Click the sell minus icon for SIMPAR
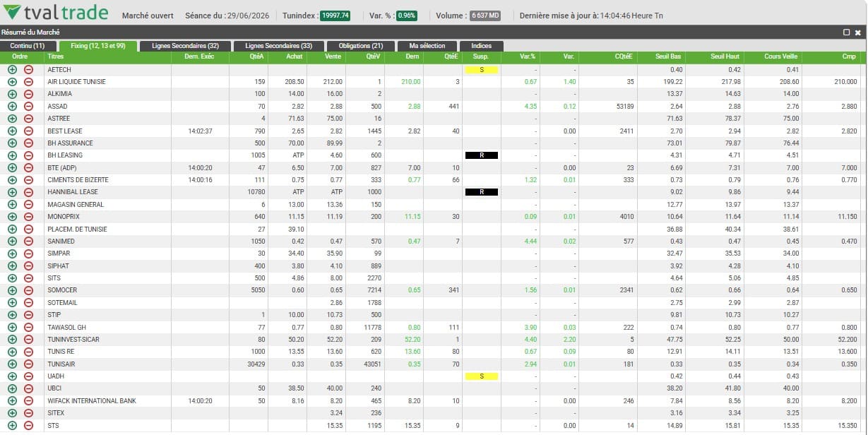 tap(28, 254)
